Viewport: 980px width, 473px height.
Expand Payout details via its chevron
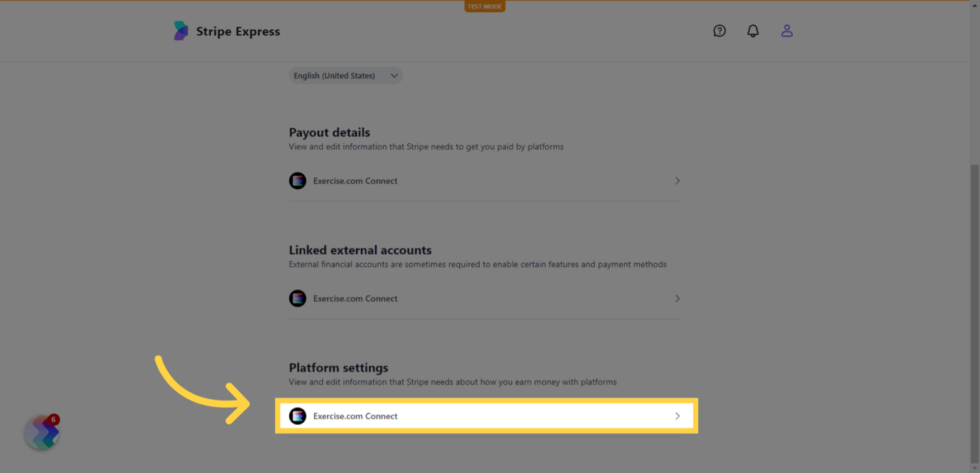[677, 181]
